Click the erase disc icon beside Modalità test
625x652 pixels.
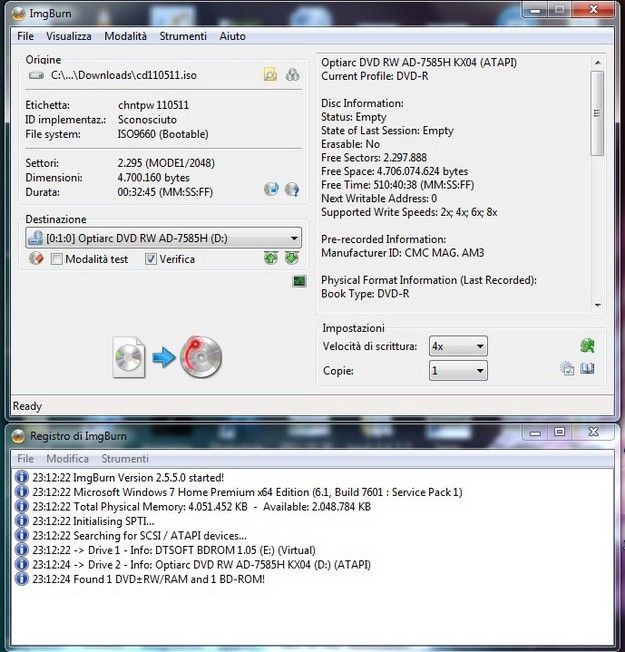point(37,259)
